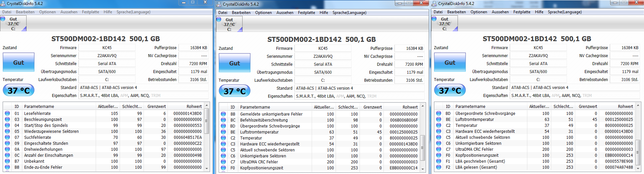
Task: Select the Luftstromtemperatur row in the middle window
Action: (319, 132)
